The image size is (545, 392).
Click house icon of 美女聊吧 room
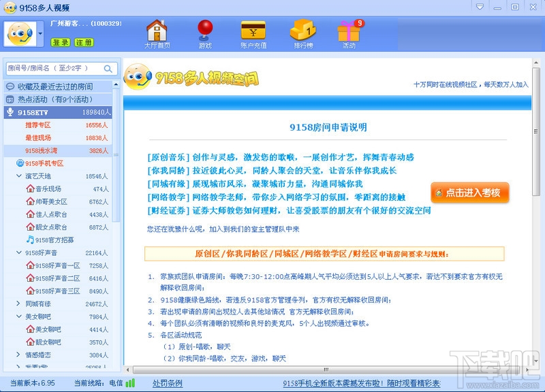(30, 329)
